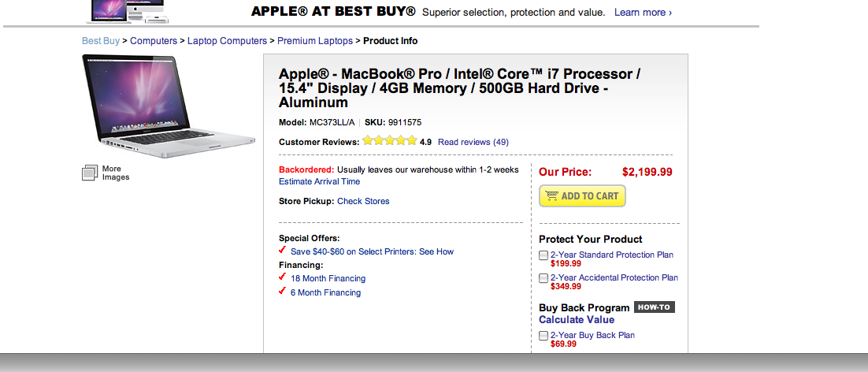
Task: Click the More Images stacked-squares icon
Action: (x=90, y=173)
